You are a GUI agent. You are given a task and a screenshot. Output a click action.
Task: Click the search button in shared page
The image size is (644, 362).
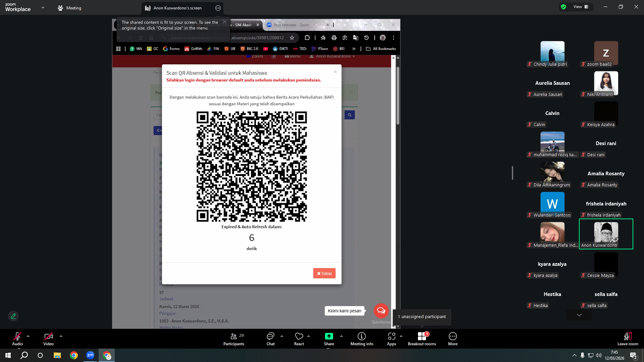coord(350,115)
